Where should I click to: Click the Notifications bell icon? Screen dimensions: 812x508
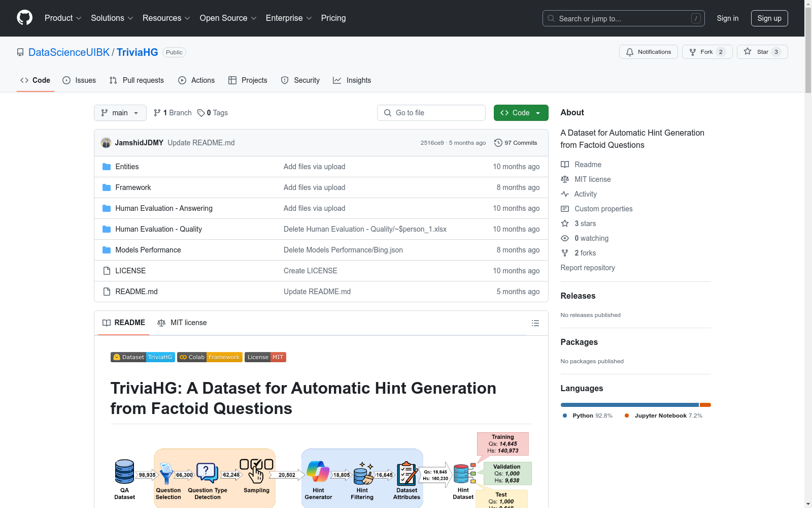coord(630,52)
